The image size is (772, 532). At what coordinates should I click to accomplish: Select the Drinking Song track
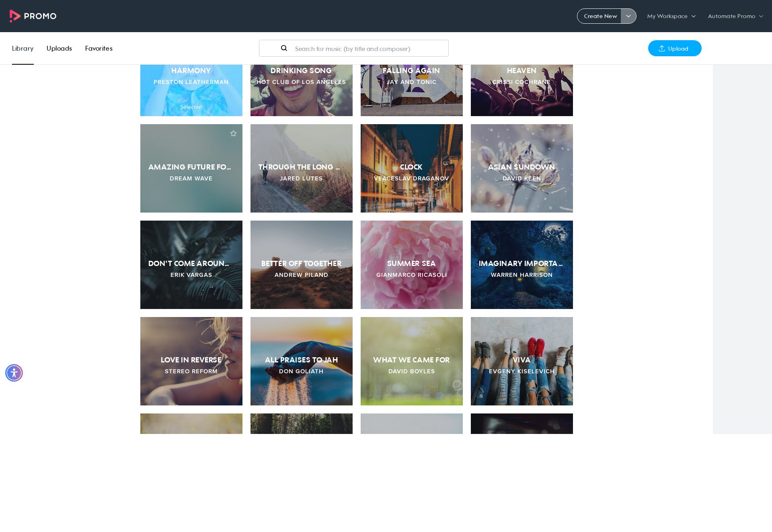click(x=302, y=90)
